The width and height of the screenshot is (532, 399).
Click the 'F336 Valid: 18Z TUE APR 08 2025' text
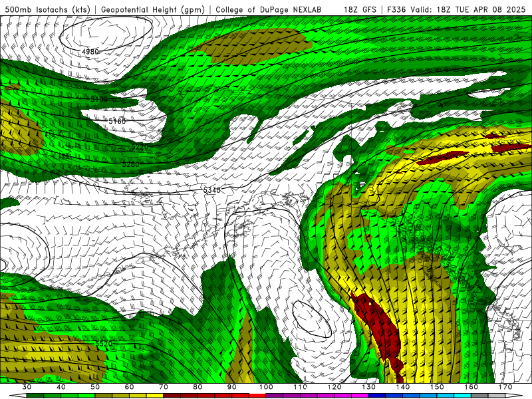click(x=456, y=10)
